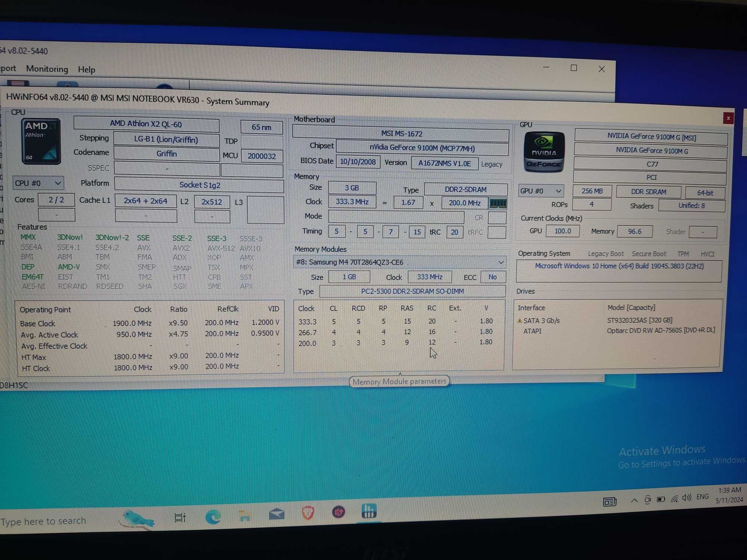Click the GPU memory clock value 96.6
Viewport: 747px width, 560px height.
pos(635,231)
